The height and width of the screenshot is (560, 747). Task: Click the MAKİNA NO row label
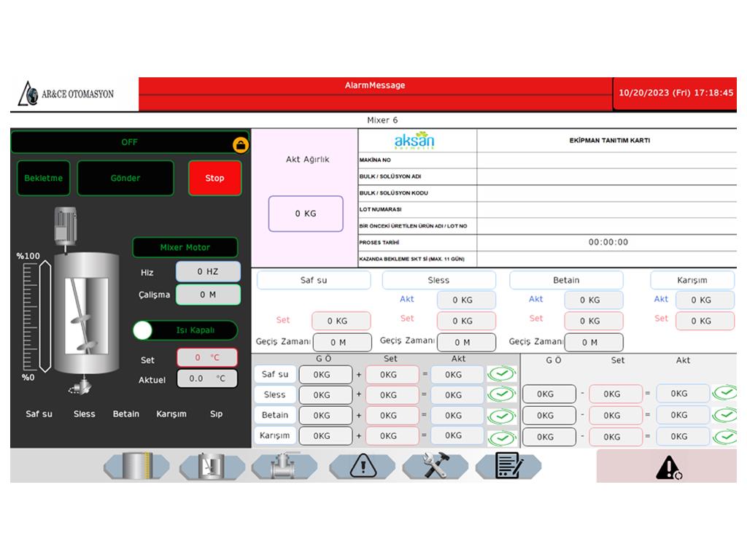(x=375, y=160)
